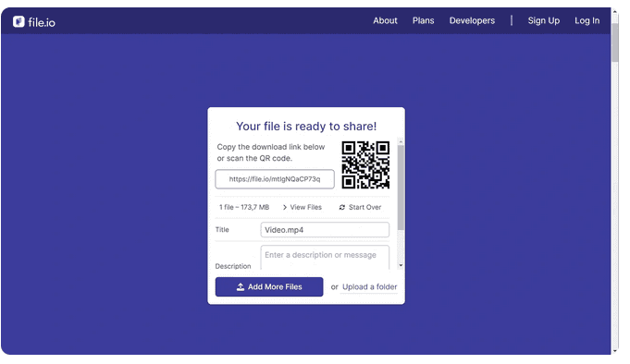This screenshot has width=630, height=364.
Task: Open the Plans page
Action: pos(423,20)
